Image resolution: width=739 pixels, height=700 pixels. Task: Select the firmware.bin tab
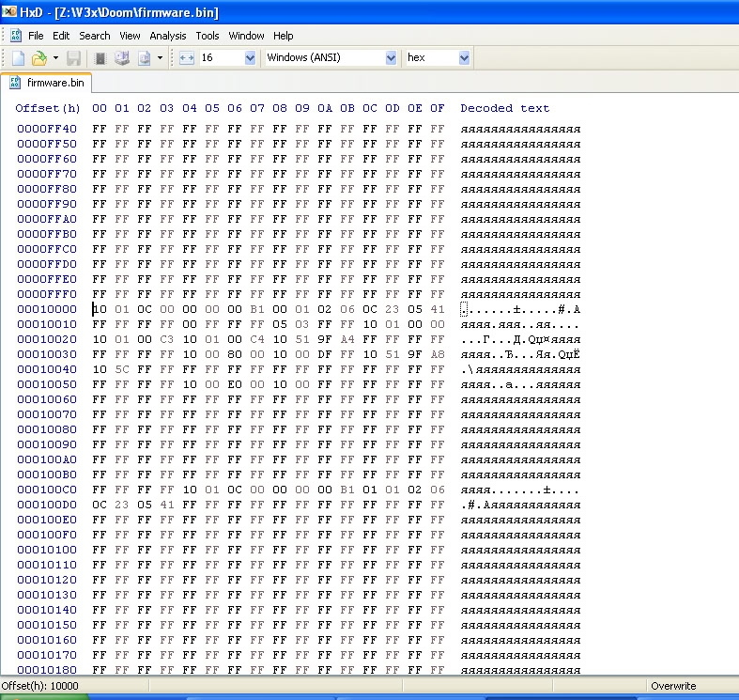(46, 83)
